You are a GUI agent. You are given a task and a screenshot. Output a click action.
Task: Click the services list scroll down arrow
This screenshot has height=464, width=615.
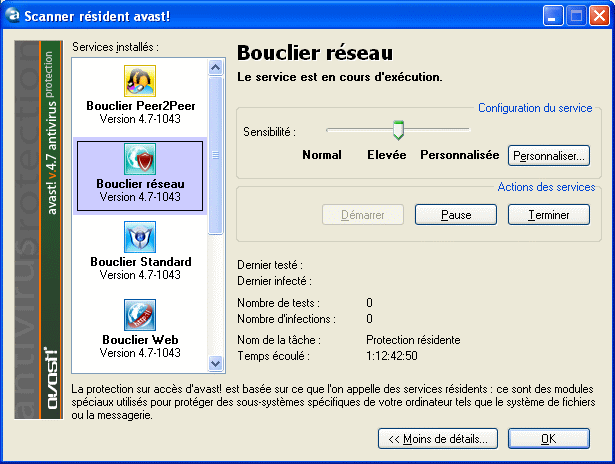[215, 363]
